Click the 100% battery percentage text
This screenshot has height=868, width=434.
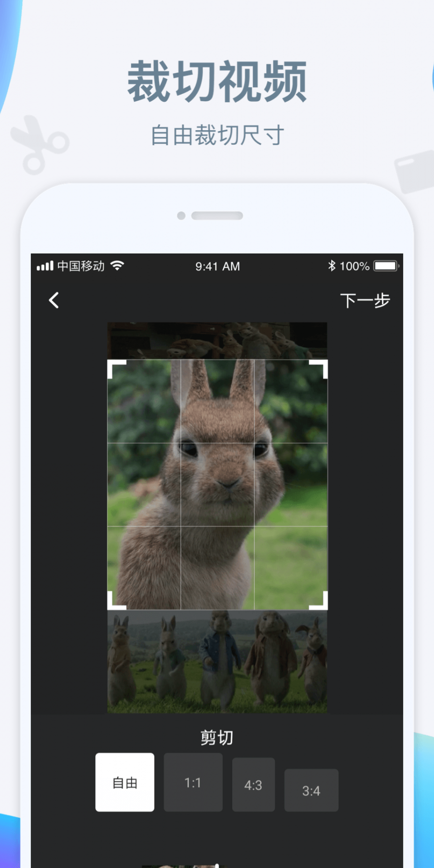(x=354, y=266)
